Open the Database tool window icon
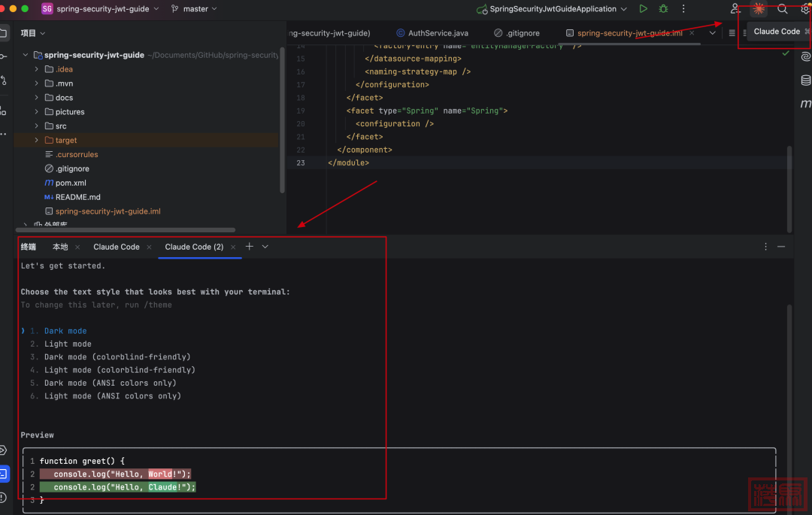Screen dimensions: 812x515 tap(806, 80)
